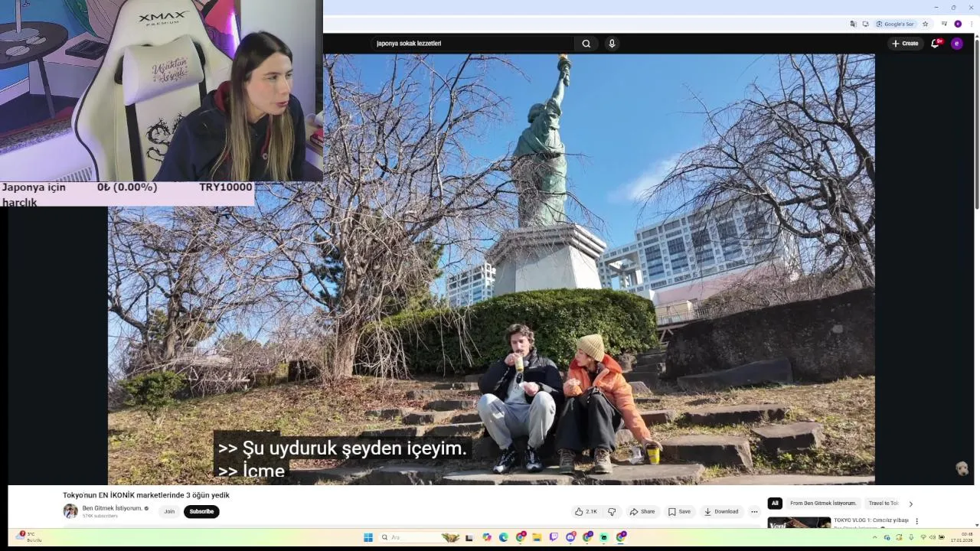Open volume control in system tray
This screenshot has width=980, height=551.
[x=933, y=537]
